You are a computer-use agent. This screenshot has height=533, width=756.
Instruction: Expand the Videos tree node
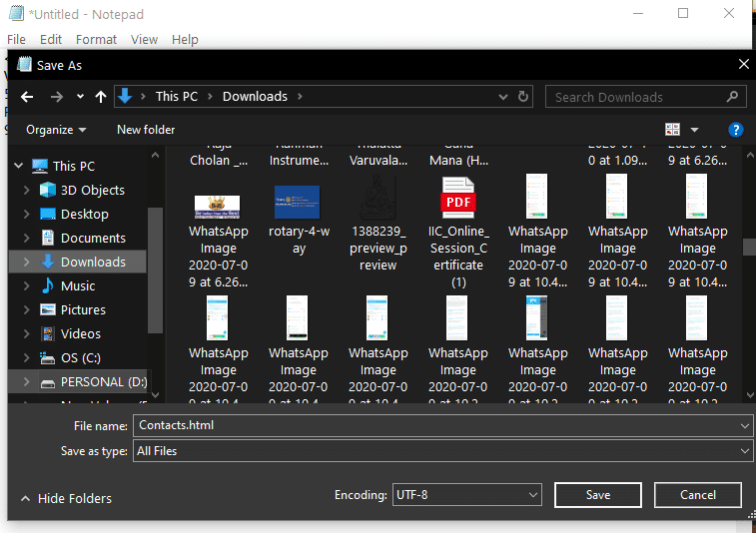pos(27,333)
